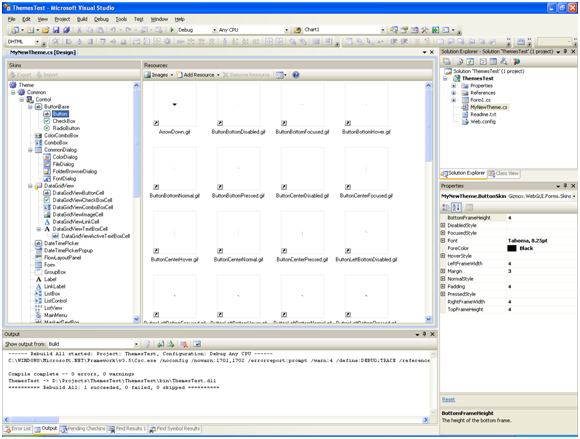The height and width of the screenshot is (439, 580).
Task: Click View Class Diagram icon in Solution Explorer
Action: tap(503, 61)
